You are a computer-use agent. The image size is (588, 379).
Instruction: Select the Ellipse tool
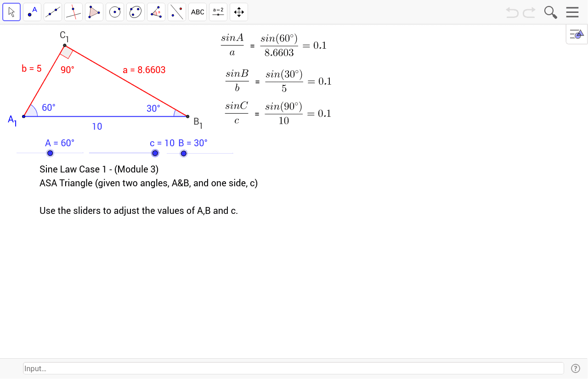click(136, 12)
